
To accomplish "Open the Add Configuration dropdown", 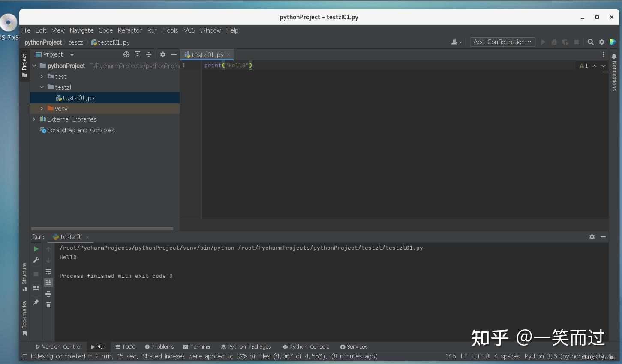I will click(502, 42).
